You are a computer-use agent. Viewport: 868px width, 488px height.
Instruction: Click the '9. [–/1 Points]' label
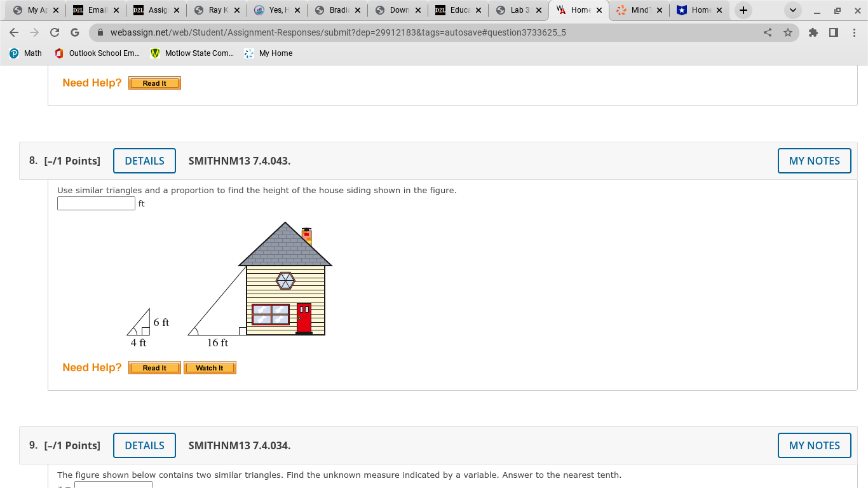click(65, 445)
